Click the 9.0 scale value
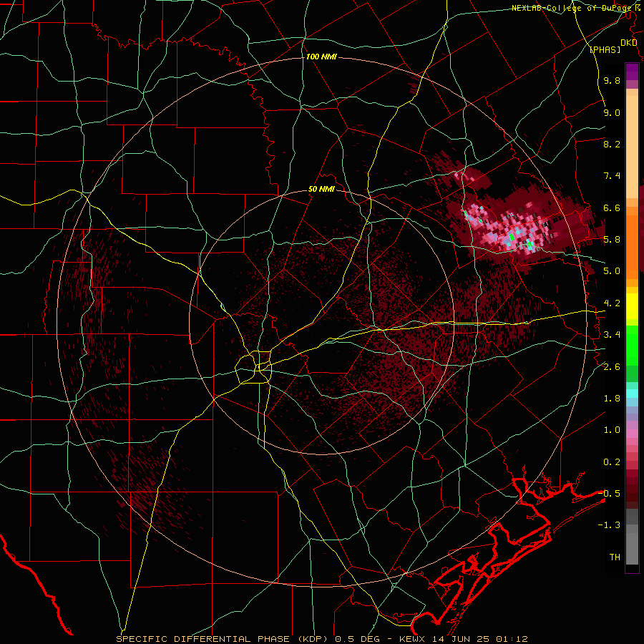Screen dimensions: 644x644 coord(612,112)
